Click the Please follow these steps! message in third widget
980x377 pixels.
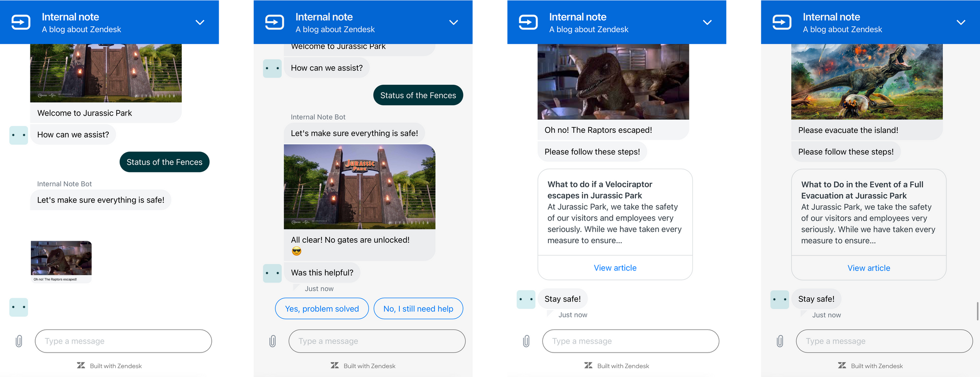tap(592, 151)
